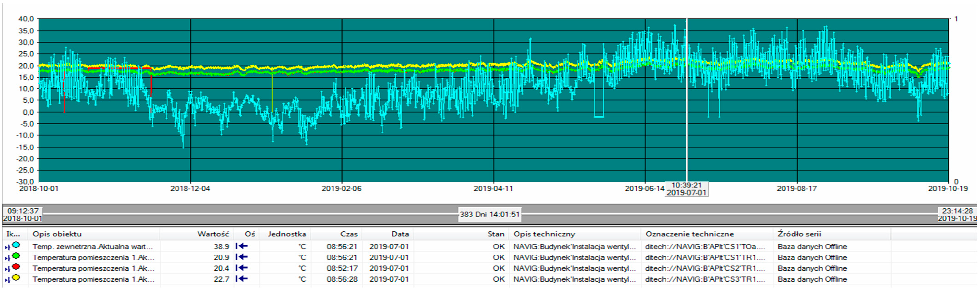
Task: Click the time range end handle 2019-10-19
Action: 957,215
